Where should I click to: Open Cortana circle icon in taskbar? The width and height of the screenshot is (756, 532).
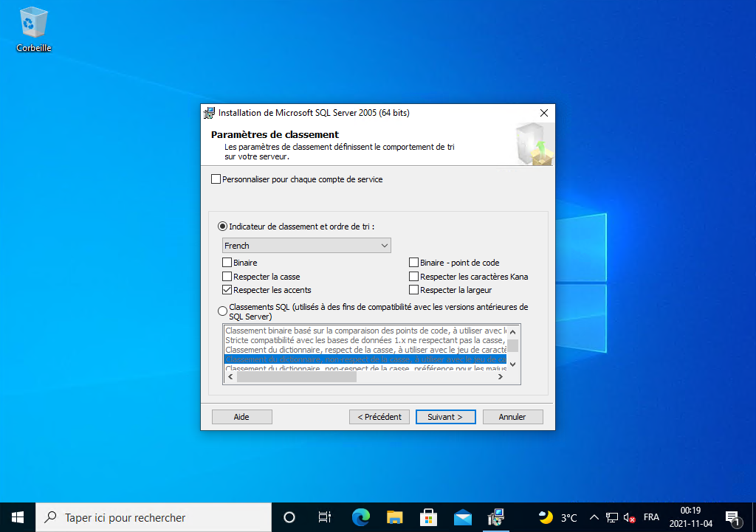point(289,517)
